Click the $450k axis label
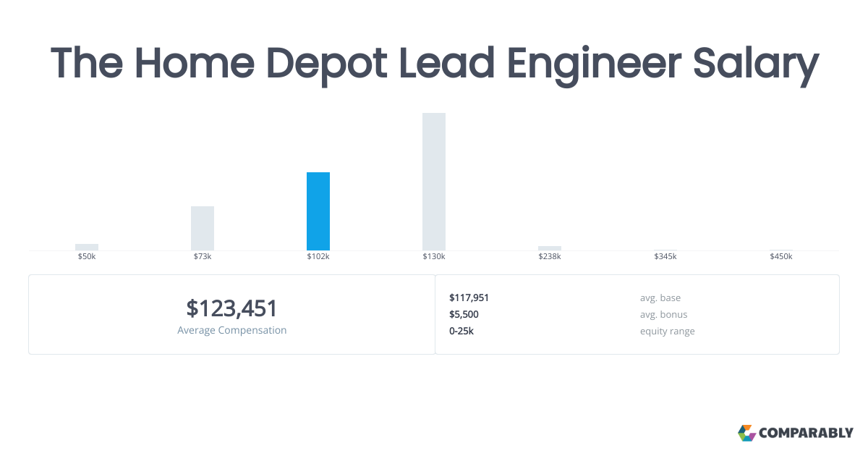Screen dimensions: 868x456 pos(781,257)
